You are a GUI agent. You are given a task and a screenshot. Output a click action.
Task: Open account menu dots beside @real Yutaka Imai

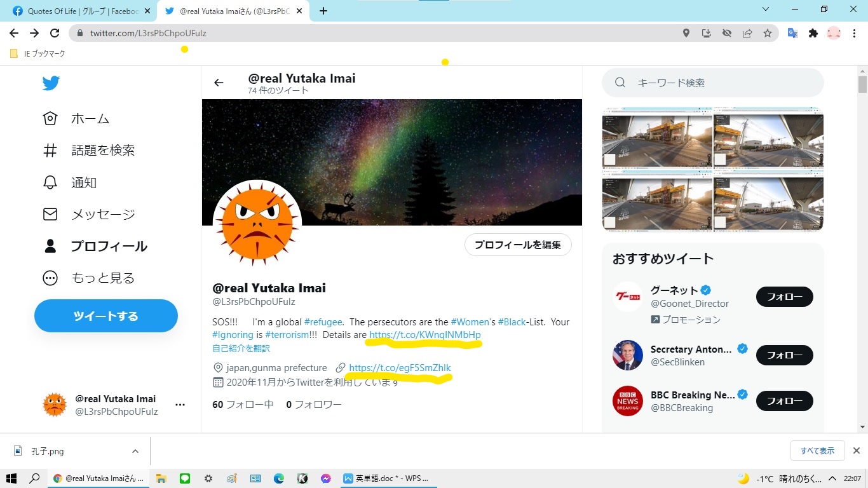pyautogui.click(x=180, y=405)
